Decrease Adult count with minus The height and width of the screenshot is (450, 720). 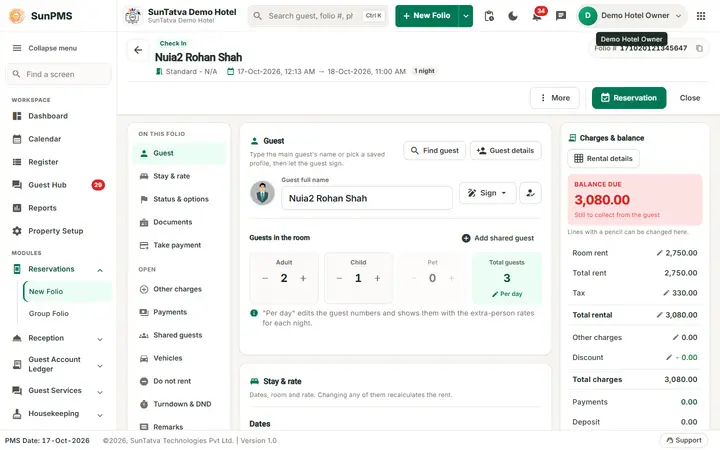(265, 278)
